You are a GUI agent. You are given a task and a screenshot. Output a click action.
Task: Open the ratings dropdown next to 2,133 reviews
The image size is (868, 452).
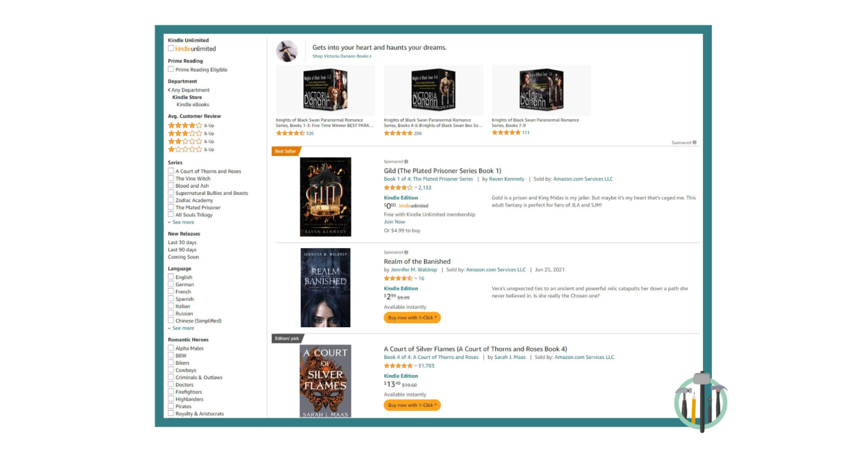click(417, 187)
